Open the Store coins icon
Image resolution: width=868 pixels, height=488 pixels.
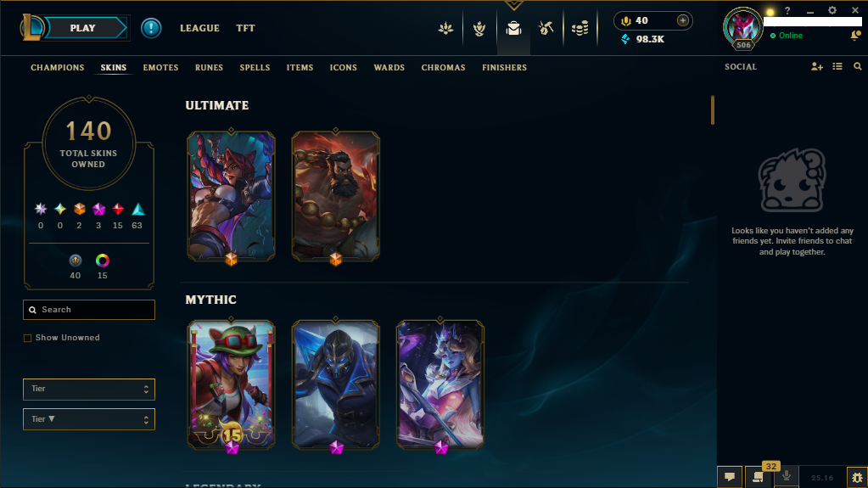tap(580, 28)
